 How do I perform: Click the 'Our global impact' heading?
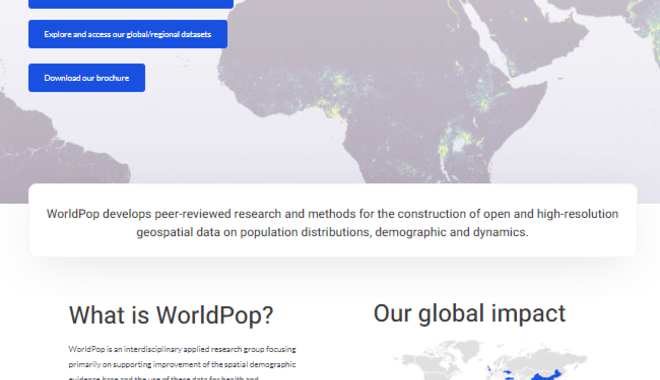469,314
